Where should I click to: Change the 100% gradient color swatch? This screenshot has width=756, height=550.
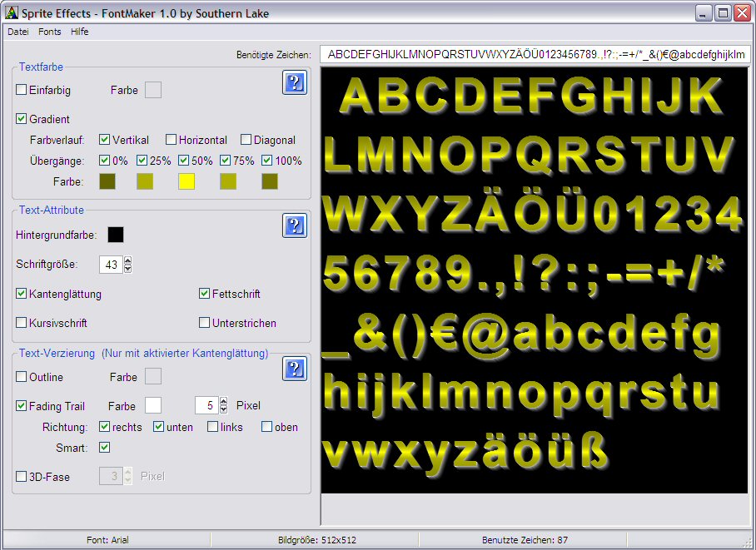pos(270,181)
